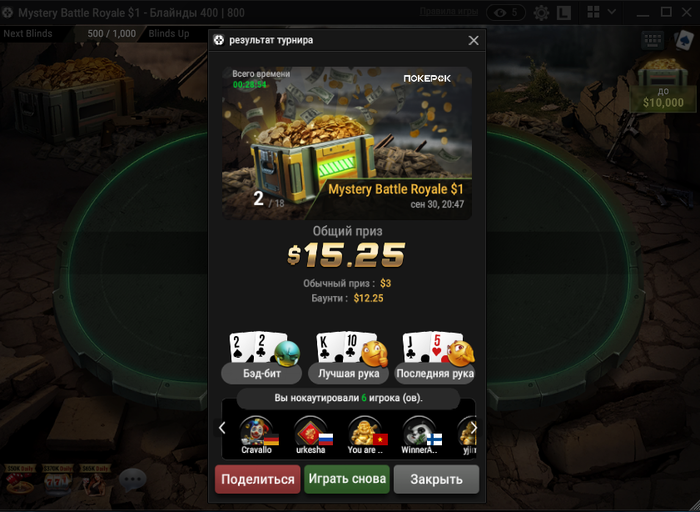Image resolution: width=700 pixels, height=512 pixels.
Task: Open the Правила игры link
Action: 449,12
